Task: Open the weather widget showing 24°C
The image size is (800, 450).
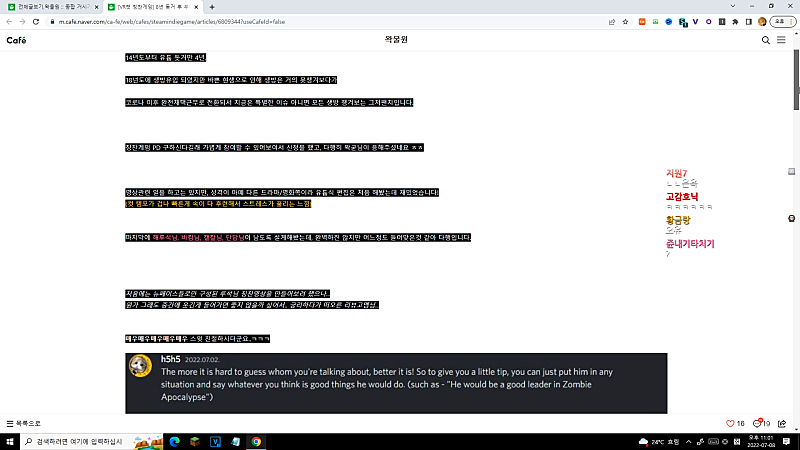Action: pyautogui.click(x=659, y=442)
